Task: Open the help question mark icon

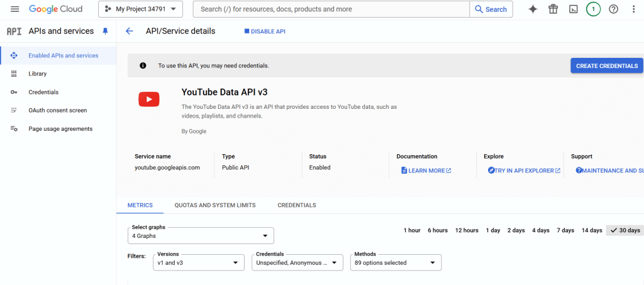Action: tap(614, 9)
